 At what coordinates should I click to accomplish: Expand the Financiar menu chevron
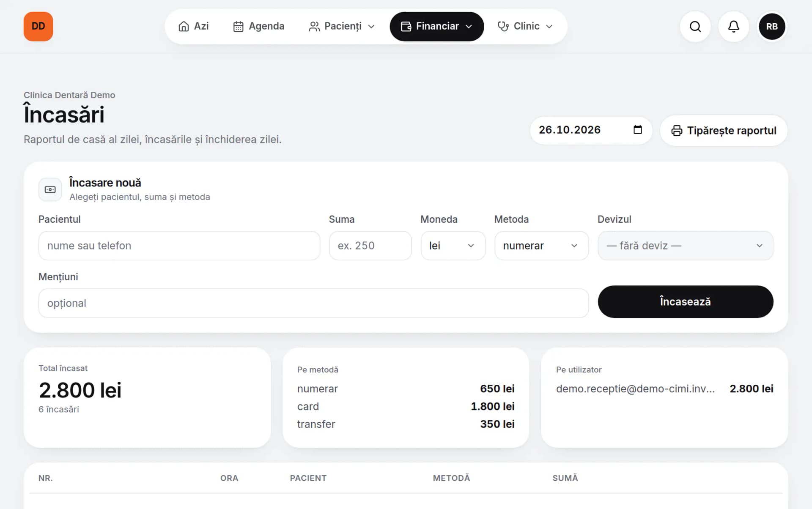click(469, 26)
